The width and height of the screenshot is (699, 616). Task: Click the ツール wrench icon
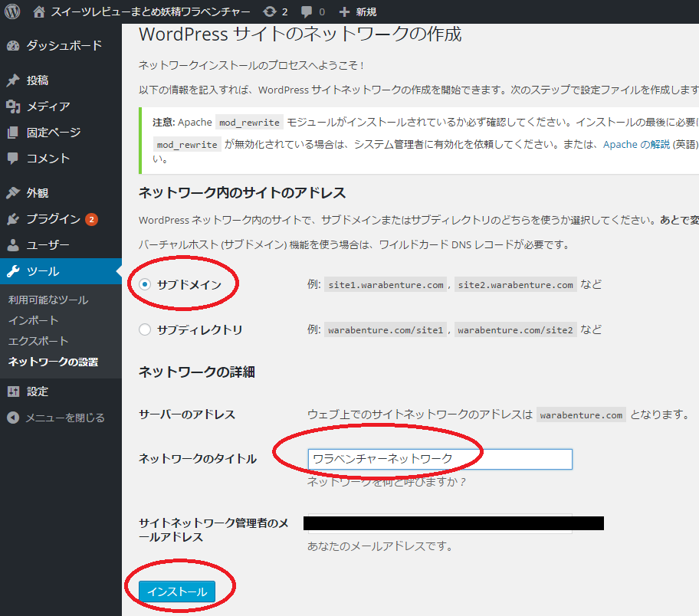pyautogui.click(x=13, y=271)
